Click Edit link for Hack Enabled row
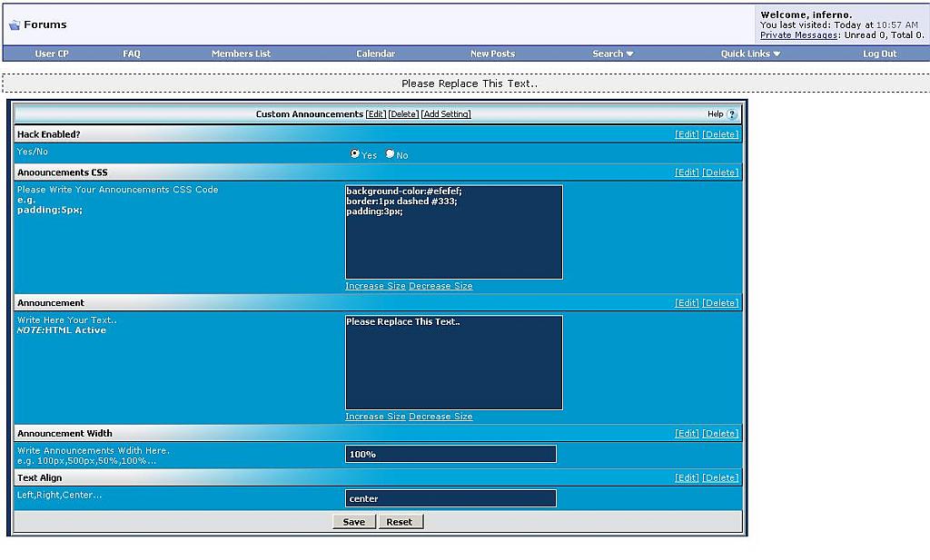Image resolution: width=930 pixels, height=560 pixels. (687, 134)
